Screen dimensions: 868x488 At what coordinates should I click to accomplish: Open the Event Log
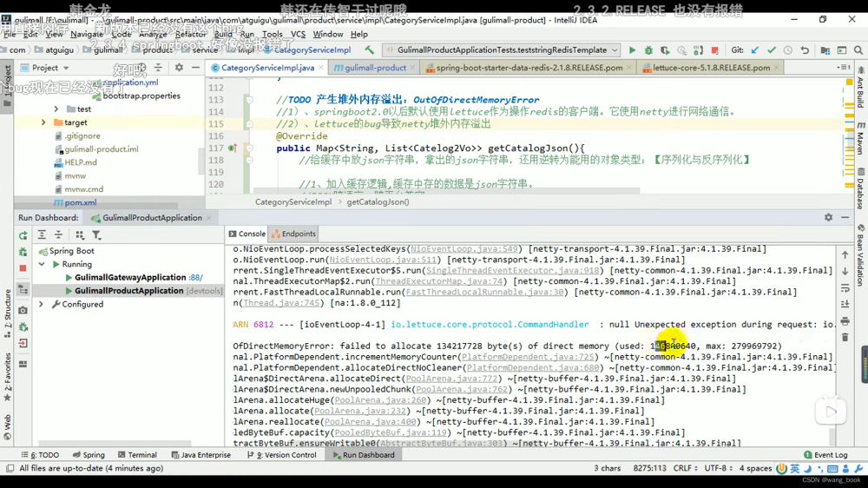tap(825, 455)
